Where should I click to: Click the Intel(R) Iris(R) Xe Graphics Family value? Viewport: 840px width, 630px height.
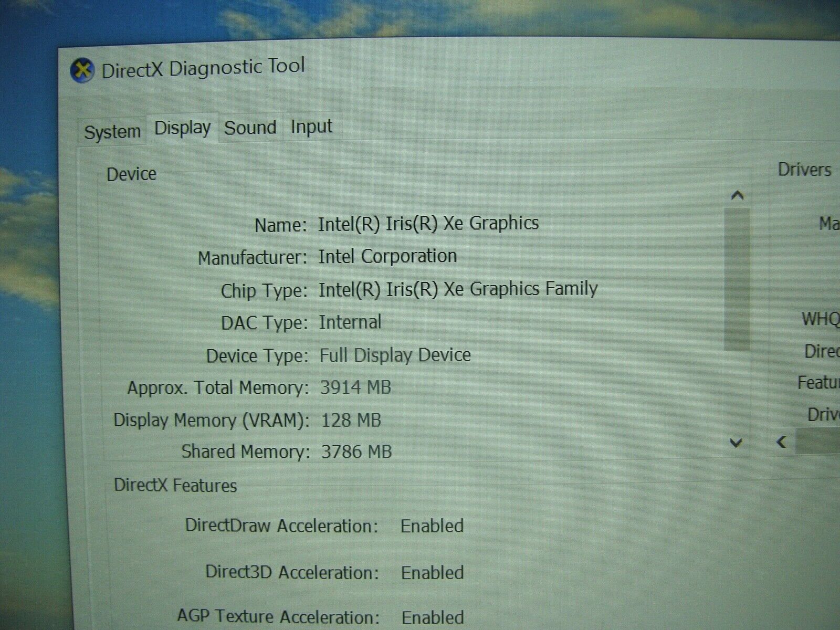click(x=458, y=289)
